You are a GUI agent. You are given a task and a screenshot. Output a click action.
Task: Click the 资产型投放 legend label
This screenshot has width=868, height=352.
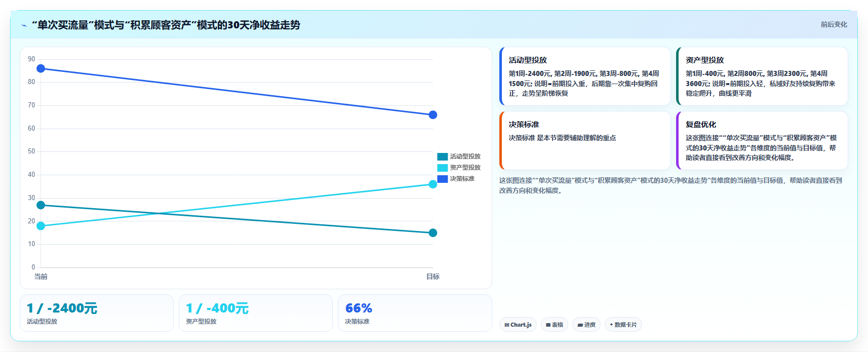(x=465, y=168)
